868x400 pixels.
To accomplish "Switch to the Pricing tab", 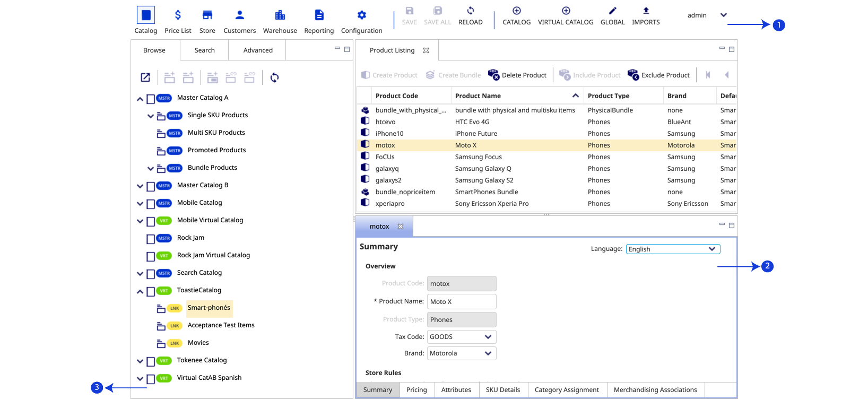I will (x=416, y=390).
